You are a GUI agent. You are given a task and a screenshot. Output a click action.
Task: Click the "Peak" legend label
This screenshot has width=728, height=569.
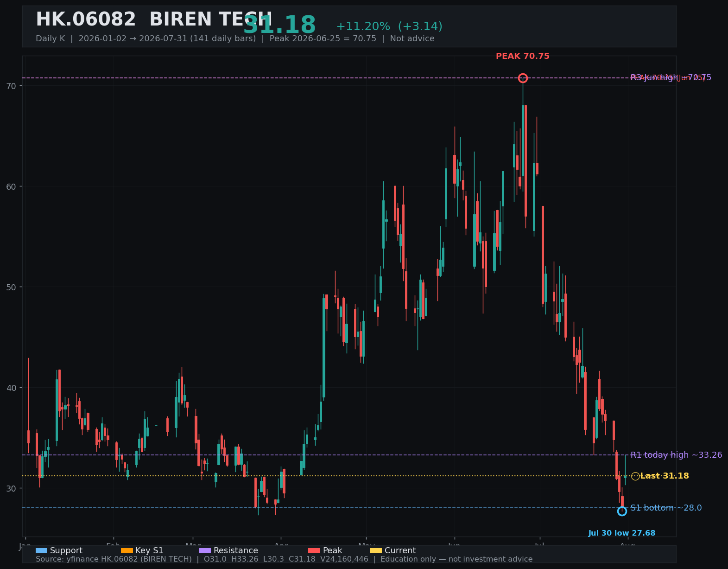point(333,550)
